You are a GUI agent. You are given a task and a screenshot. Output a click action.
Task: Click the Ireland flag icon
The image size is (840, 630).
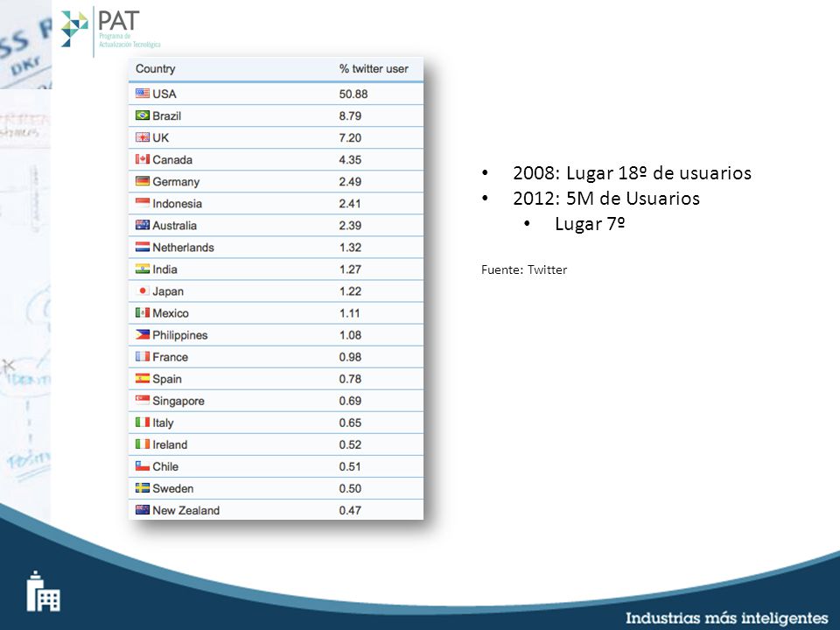pyautogui.click(x=143, y=444)
